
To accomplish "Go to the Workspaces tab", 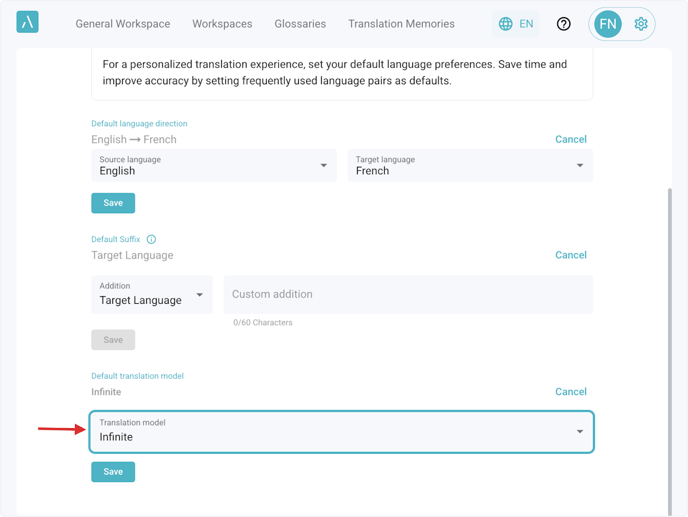I will (222, 24).
